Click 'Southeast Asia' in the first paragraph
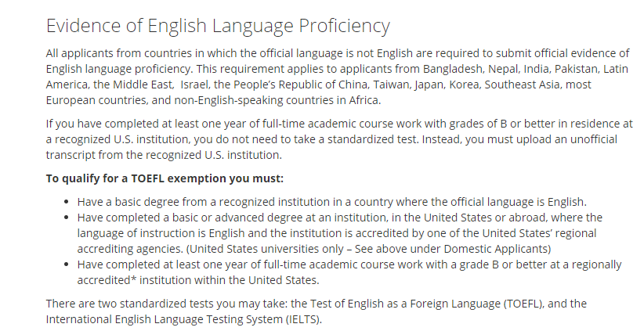Viewport: 644px width, 331px height. pyautogui.click(x=522, y=85)
